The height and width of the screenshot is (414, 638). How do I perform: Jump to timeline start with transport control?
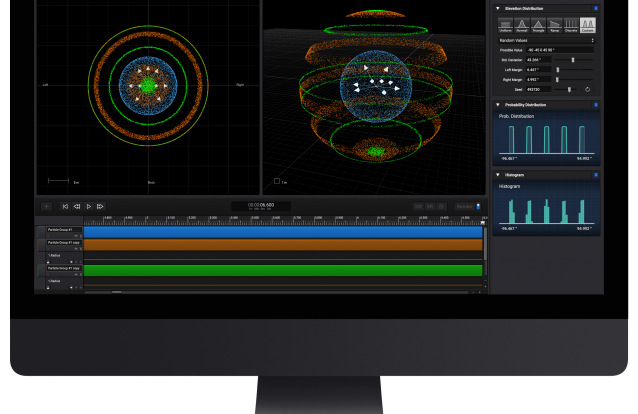65,206
